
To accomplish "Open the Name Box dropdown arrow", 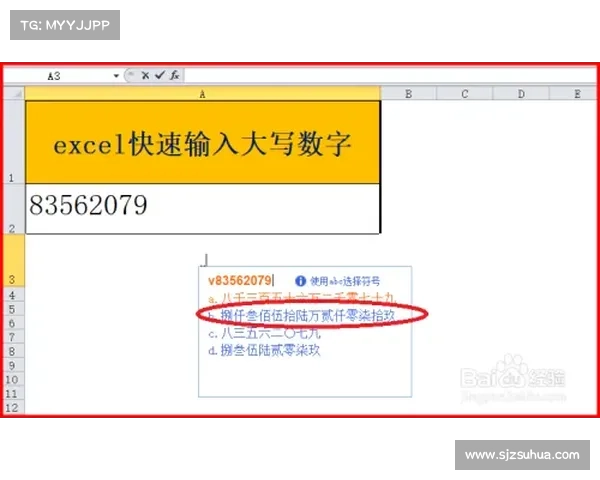I will click(x=116, y=76).
